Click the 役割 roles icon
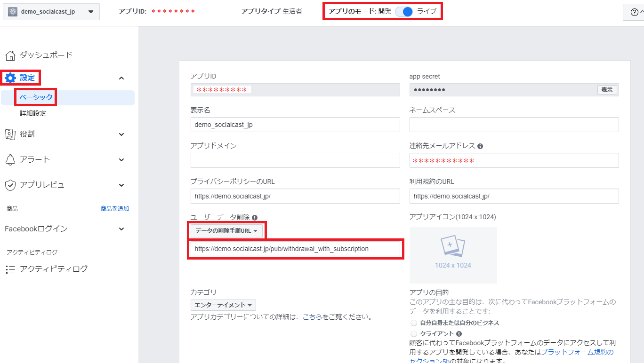 (10, 134)
